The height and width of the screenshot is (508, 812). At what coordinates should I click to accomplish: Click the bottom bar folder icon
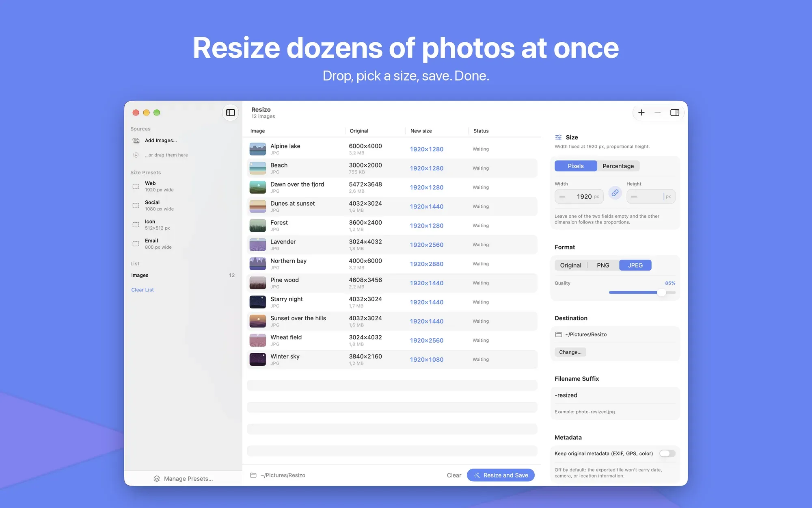coord(253,475)
